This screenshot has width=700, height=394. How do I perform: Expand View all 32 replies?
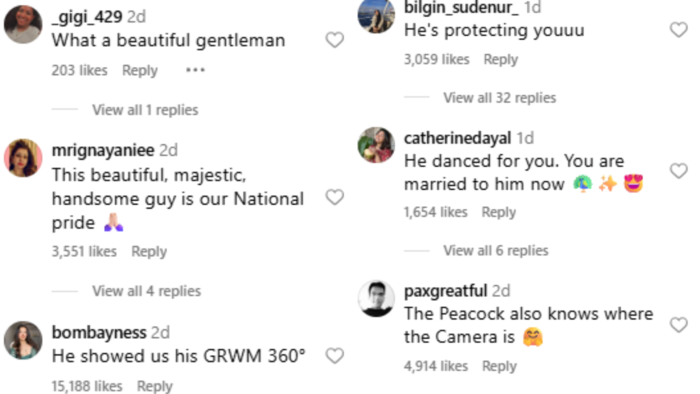click(x=500, y=98)
